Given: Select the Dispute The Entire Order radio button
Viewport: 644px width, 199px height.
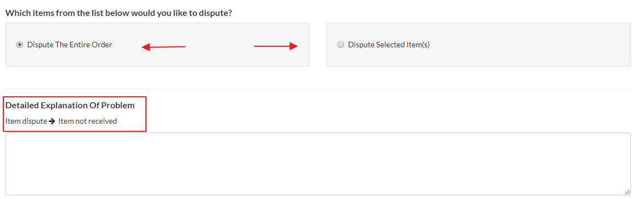Looking at the screenshot, I should point(20,45).
